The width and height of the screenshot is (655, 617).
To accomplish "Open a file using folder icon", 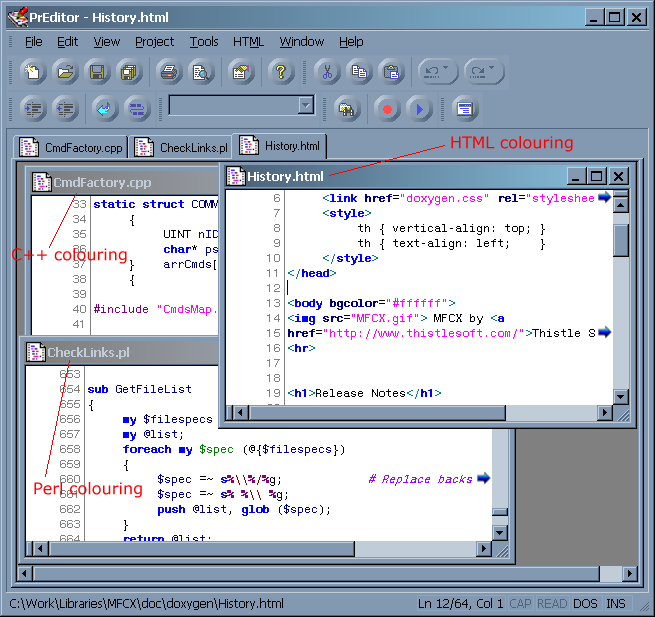I will pos(66,72).
